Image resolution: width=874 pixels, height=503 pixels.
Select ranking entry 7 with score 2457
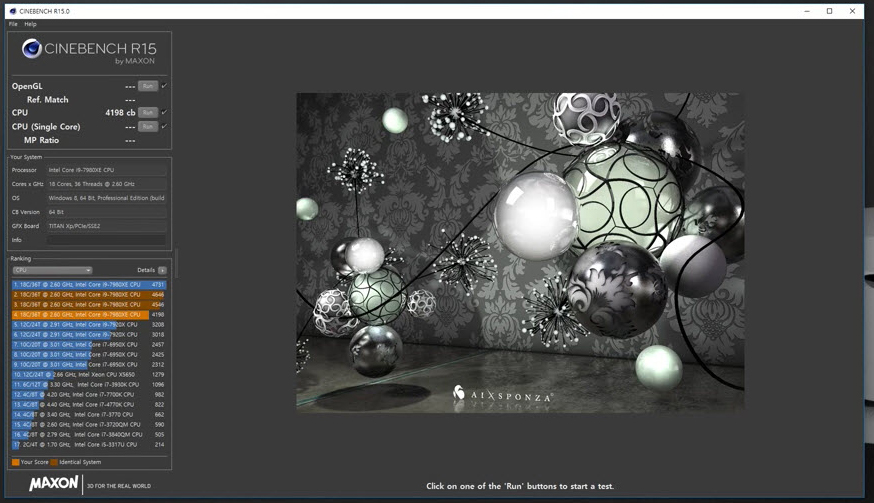pyautogui.click(x=89, y=345)
